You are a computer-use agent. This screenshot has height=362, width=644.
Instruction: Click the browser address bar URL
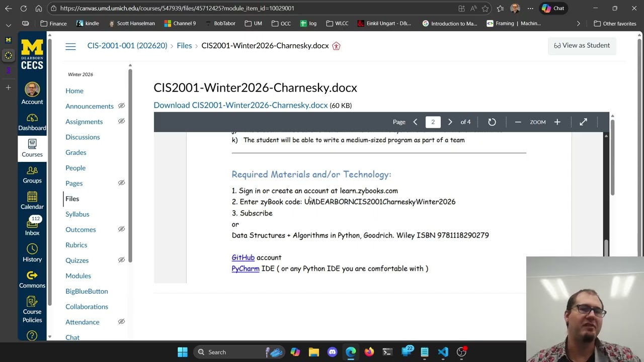(177, 8)
